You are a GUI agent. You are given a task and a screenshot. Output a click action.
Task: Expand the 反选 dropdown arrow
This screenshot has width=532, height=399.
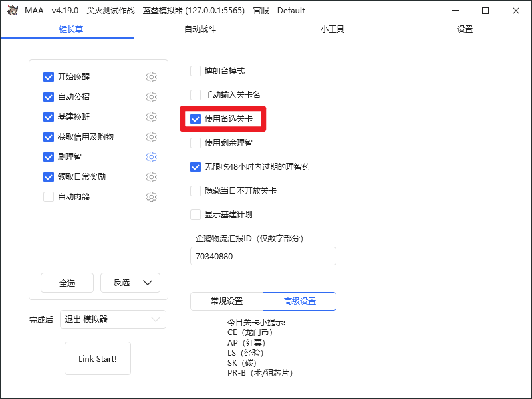[148, 283]
